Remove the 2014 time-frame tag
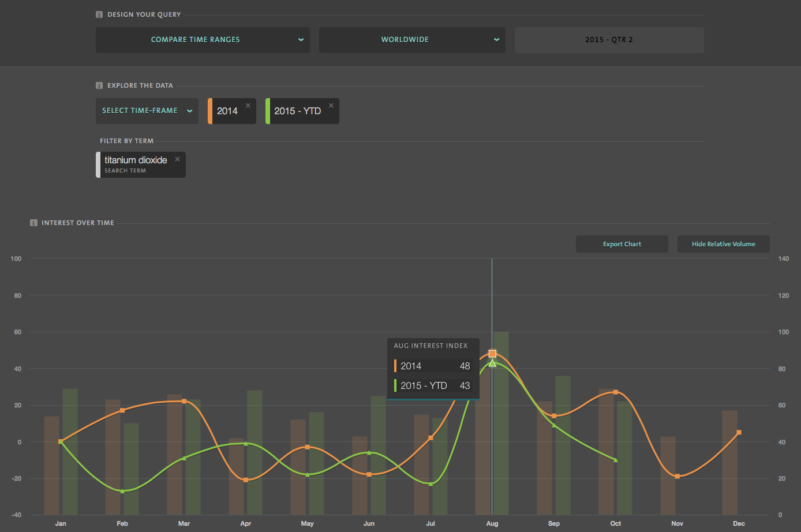The width and height of the screenshot is (801, 532). 248,106
